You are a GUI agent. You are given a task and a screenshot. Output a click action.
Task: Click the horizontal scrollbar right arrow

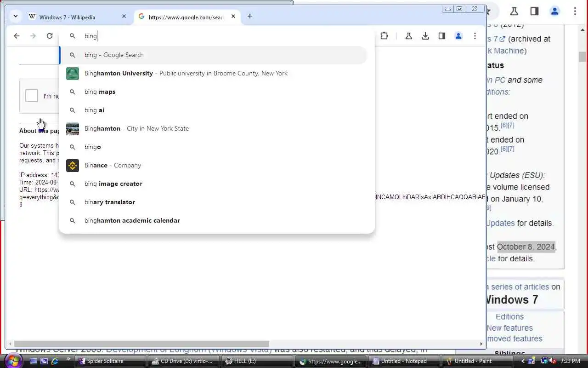(481, 344)
